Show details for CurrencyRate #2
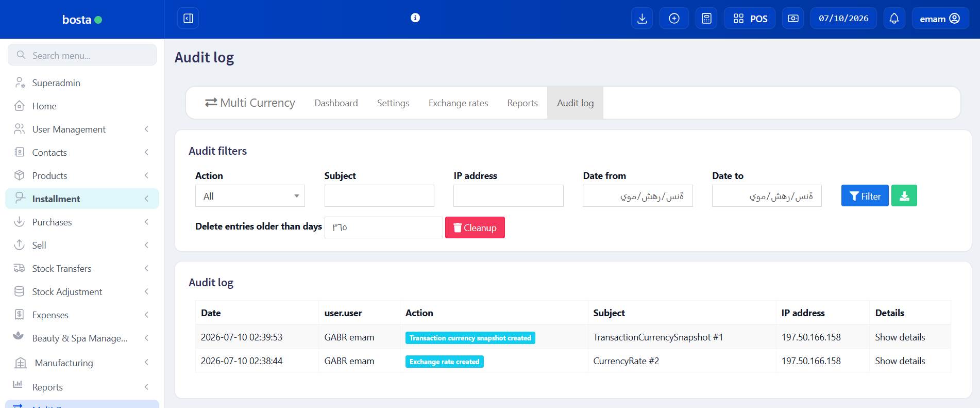Viewport: 980px width, 408px height. pos(900,361)
